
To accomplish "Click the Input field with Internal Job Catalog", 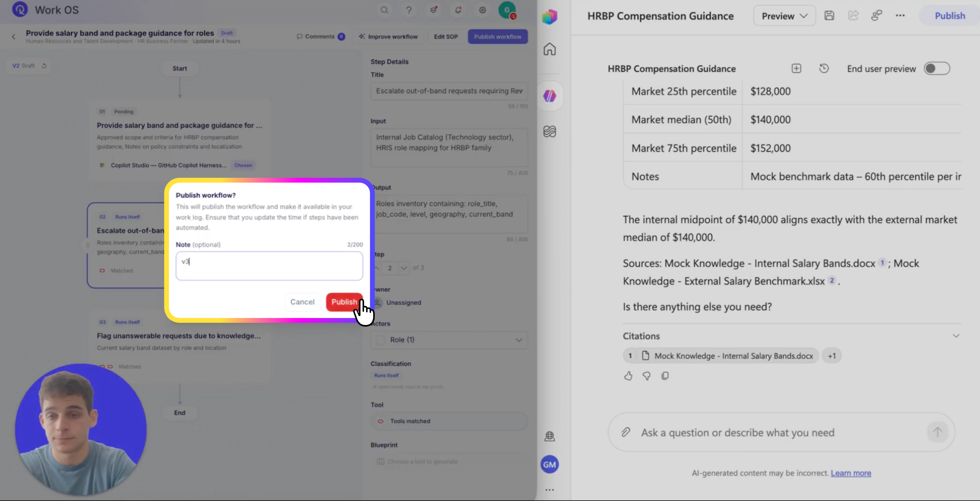I will pos(449,148).
